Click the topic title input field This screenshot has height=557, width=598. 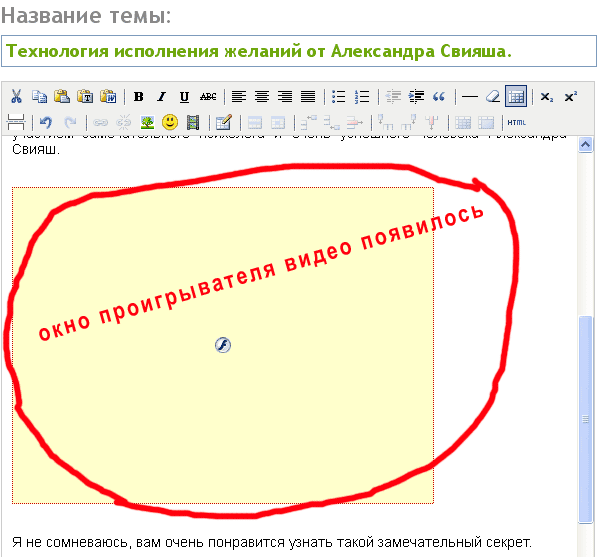tap(299, 51)
